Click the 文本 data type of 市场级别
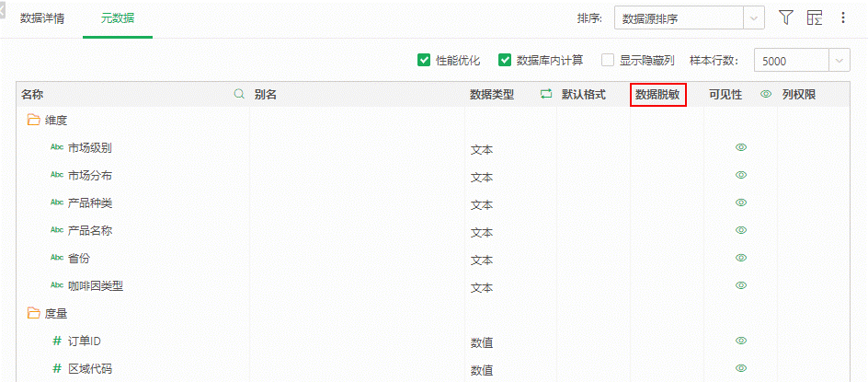 pyautogui.click(x=482, y=150)
